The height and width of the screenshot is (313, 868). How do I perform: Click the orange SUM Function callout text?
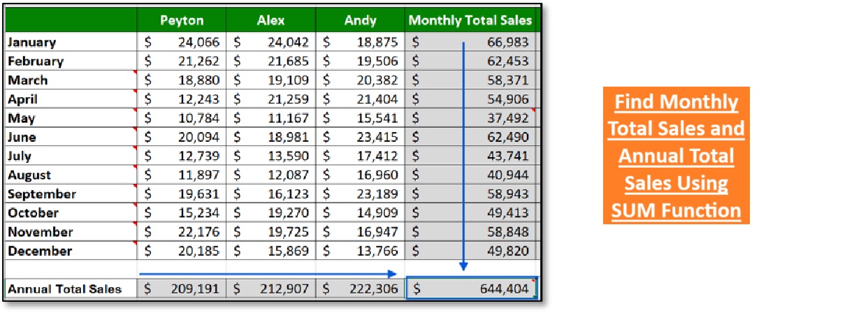coord(676,155)
